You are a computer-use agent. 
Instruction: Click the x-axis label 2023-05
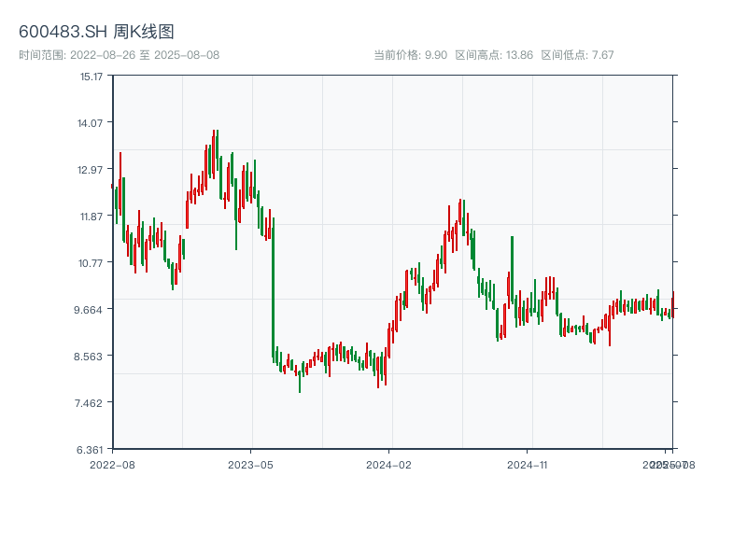click(x=250, y=465)
